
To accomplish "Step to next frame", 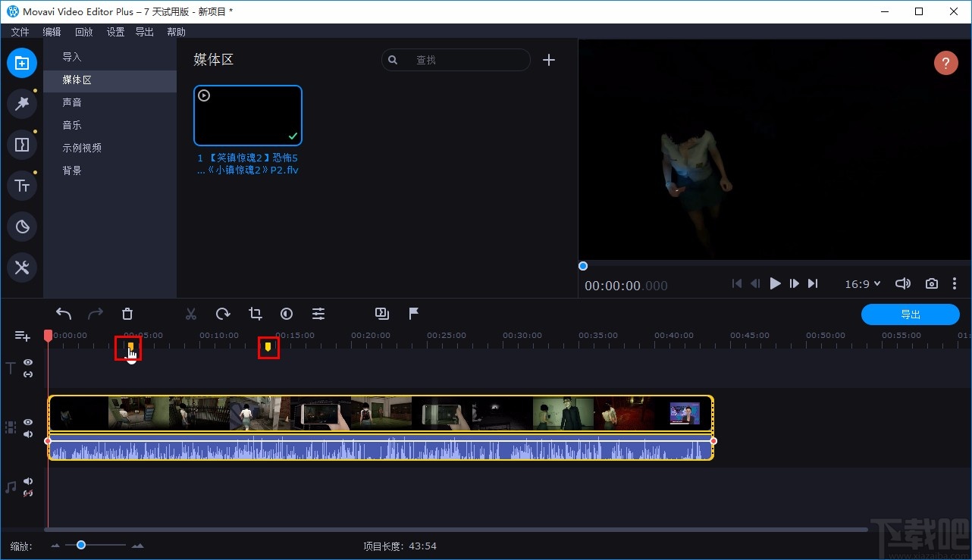I will pos(794,283).
